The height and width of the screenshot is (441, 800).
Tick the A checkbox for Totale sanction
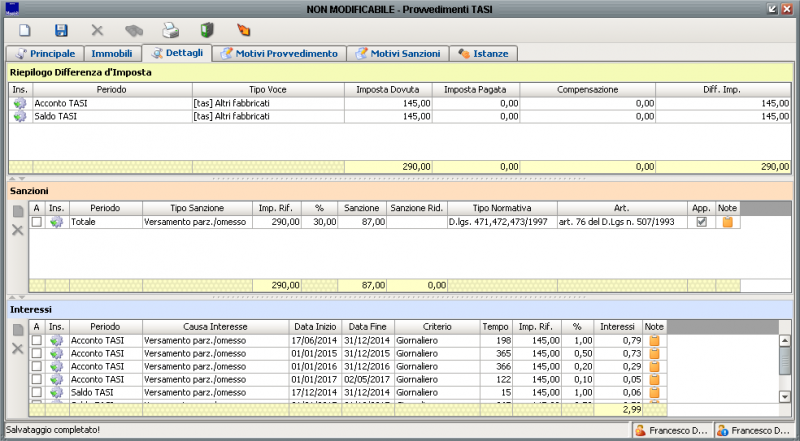(x=37, y=222)
